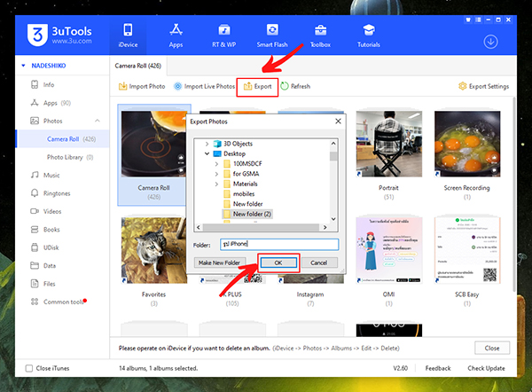This screenshot has height=392, width=532.
Task: Expand 100MSDCF folder node
Action: point(216,163)
